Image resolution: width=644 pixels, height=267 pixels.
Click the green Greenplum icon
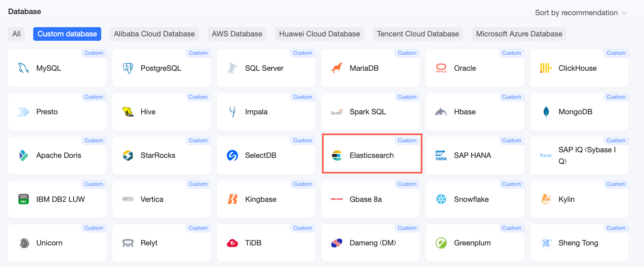coord(441,243)
